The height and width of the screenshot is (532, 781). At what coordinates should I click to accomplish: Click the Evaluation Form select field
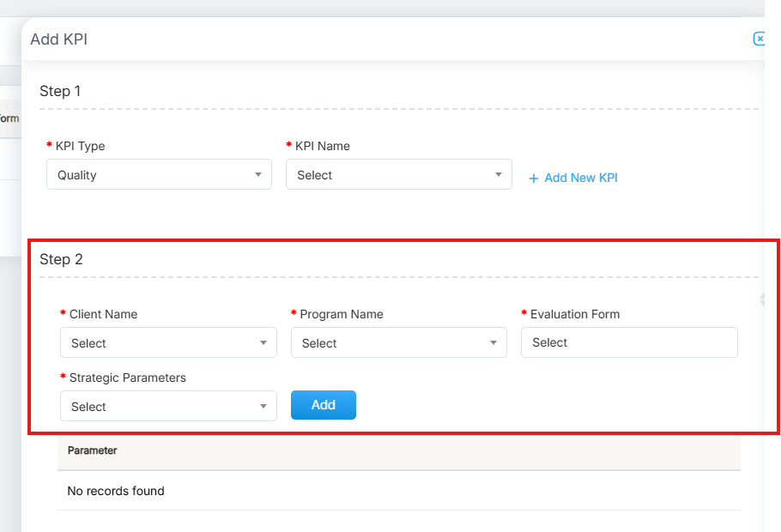tap(628, 342)
